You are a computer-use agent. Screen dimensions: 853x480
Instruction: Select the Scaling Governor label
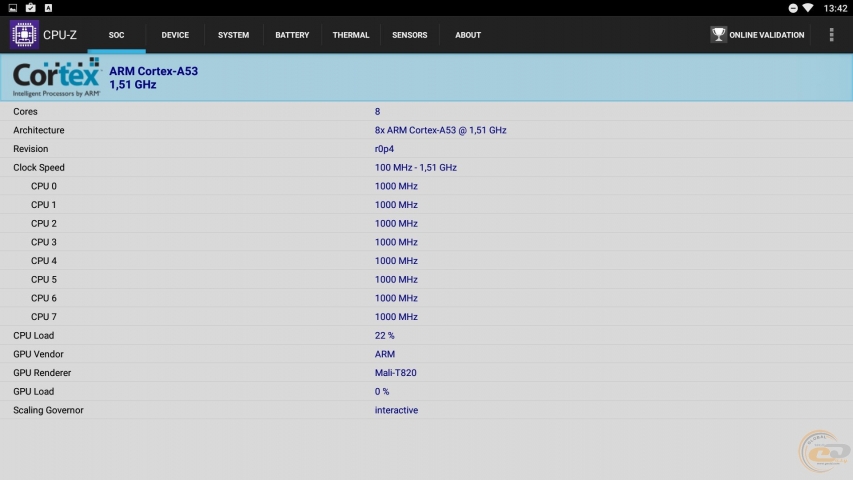coord(48,410)
